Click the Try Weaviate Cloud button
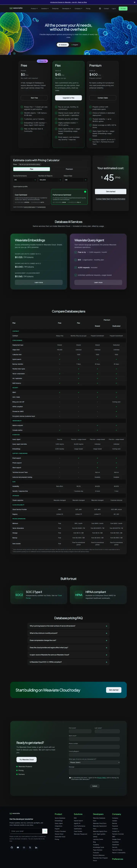The image size is (137, 868). pyautogui.click(x=27, y=760)
